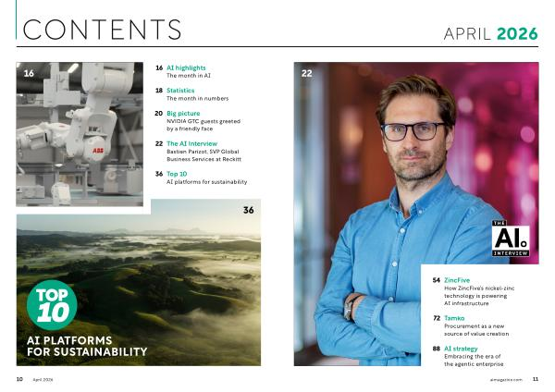Click the CONTENTS page heading
The width and height of the screenshot is (555, 392).
tap(102, 30)
